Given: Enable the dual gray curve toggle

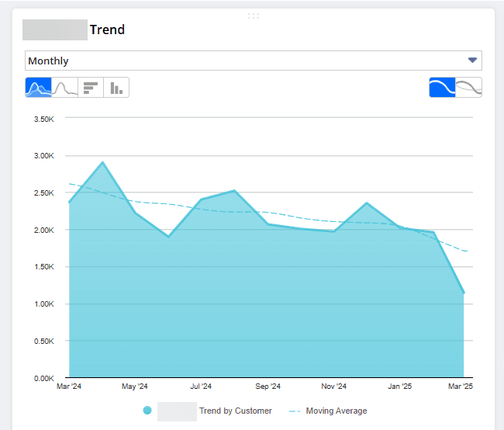Looking at the screenshot, I should 468,87.
